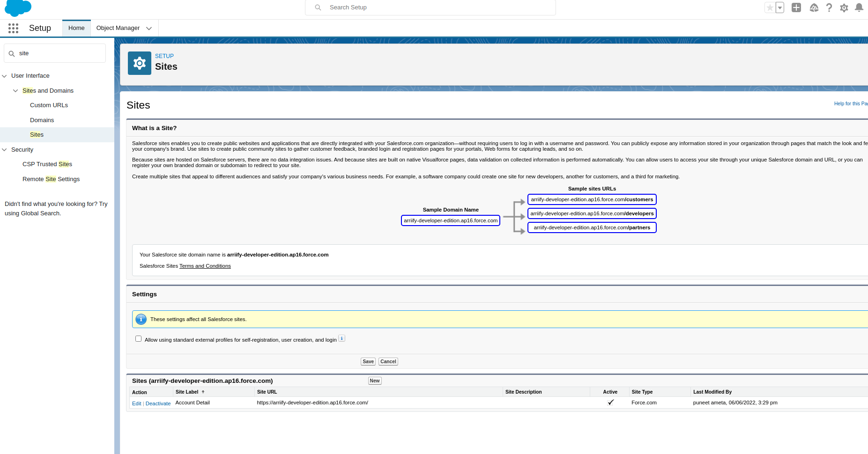
Task: Open the favorites list dropdown arrow
Action: click(780, 7)
